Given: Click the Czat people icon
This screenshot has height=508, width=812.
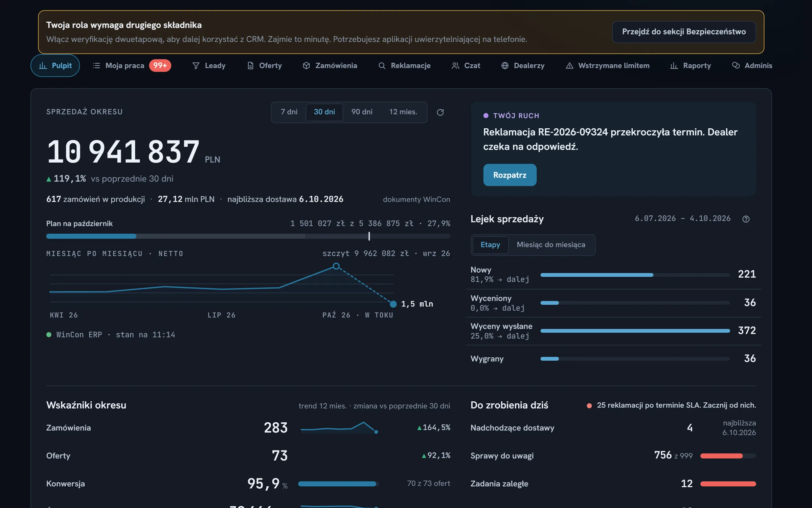Looking at the screenshot, I should pos(455,66).
